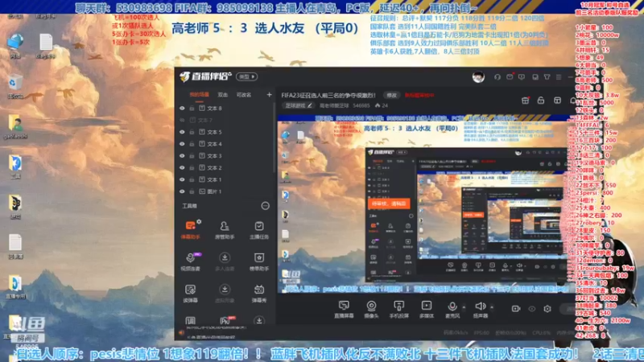
Task: Hide the 文本 4 source layer
Action: pyautogui.click(x=182, y=144)
